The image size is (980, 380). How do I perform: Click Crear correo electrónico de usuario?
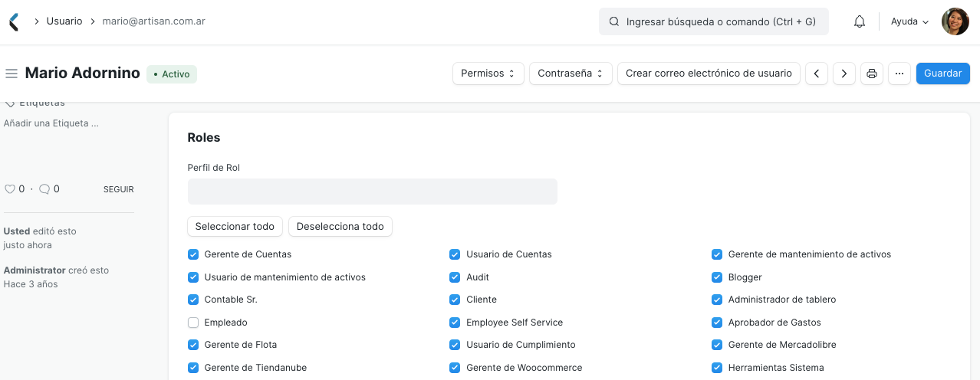[709, 74]
